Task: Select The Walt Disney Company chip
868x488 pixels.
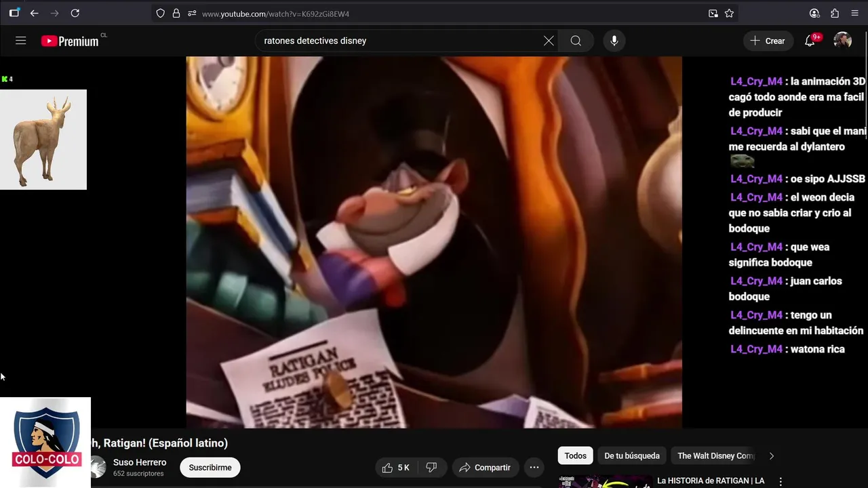Action: tap(715, 455)
